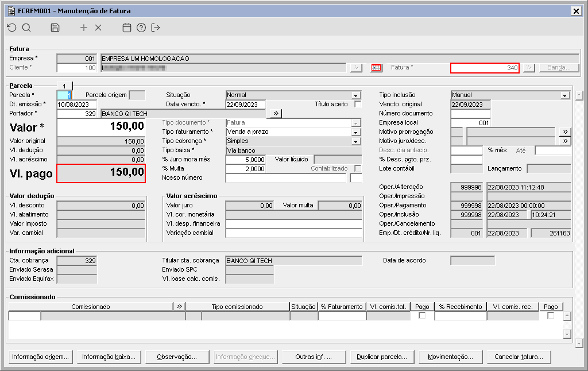
Task: Click Informação origem button
Action: coord(40,357)
